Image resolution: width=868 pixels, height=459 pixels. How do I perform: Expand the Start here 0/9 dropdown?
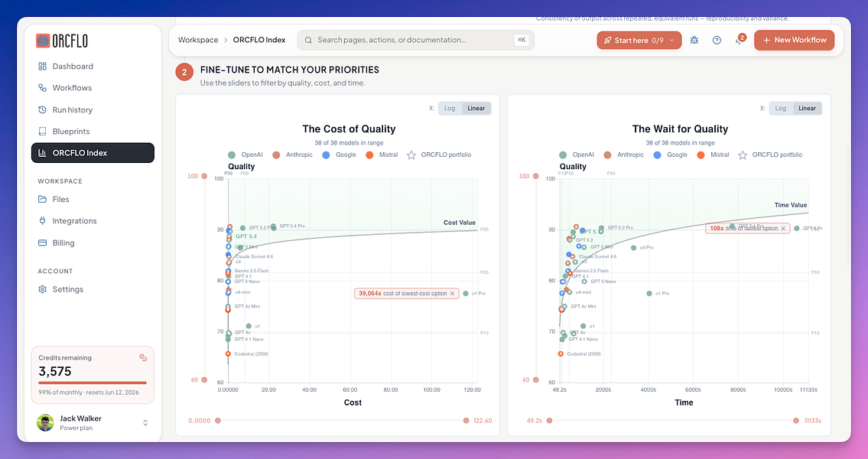pos(639,40)
